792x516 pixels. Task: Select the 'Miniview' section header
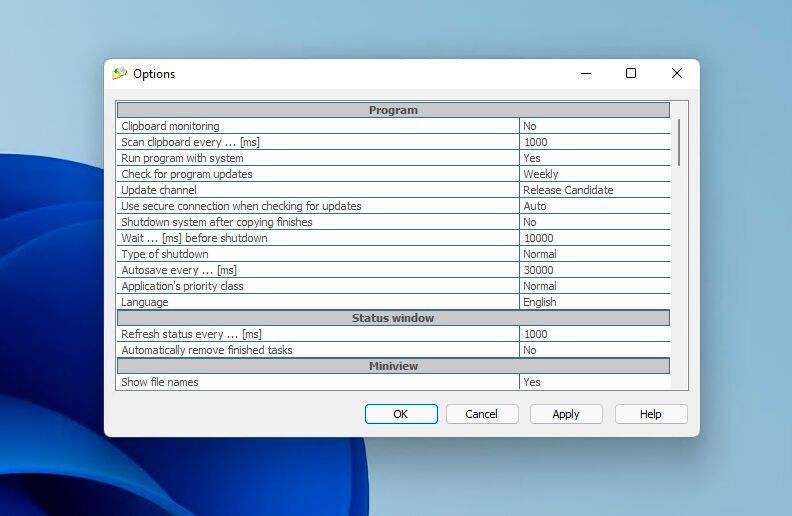click(x=393, y=366)
